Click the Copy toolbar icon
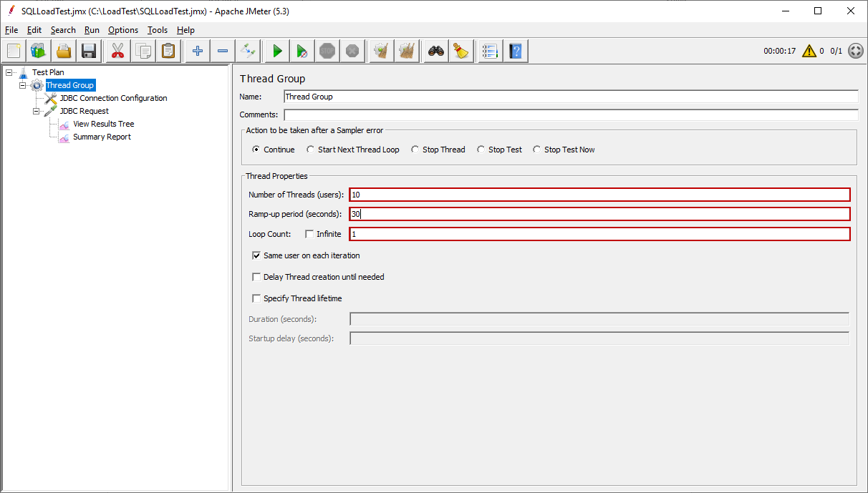Image resolution: width=868 pixels, height=493 pixels. [143, 51]
